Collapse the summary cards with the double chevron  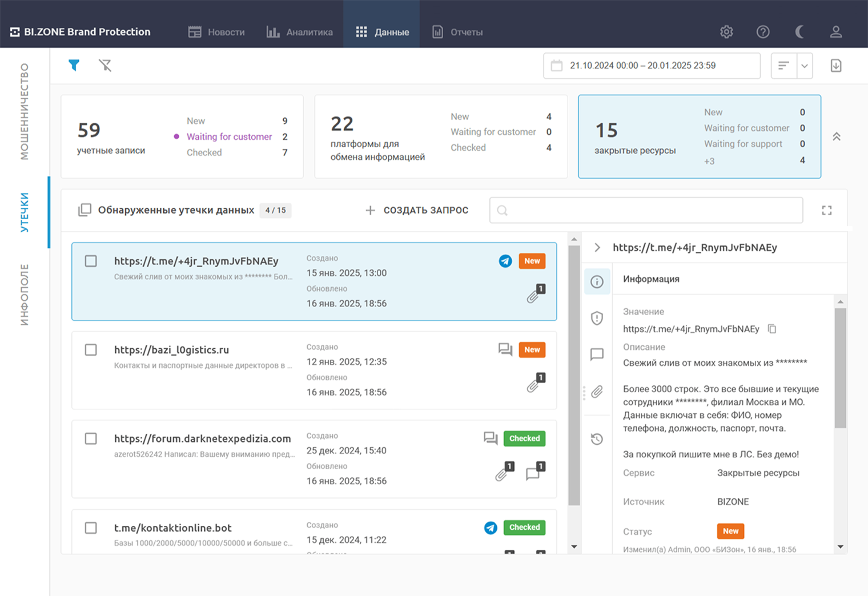coord(836,137)
